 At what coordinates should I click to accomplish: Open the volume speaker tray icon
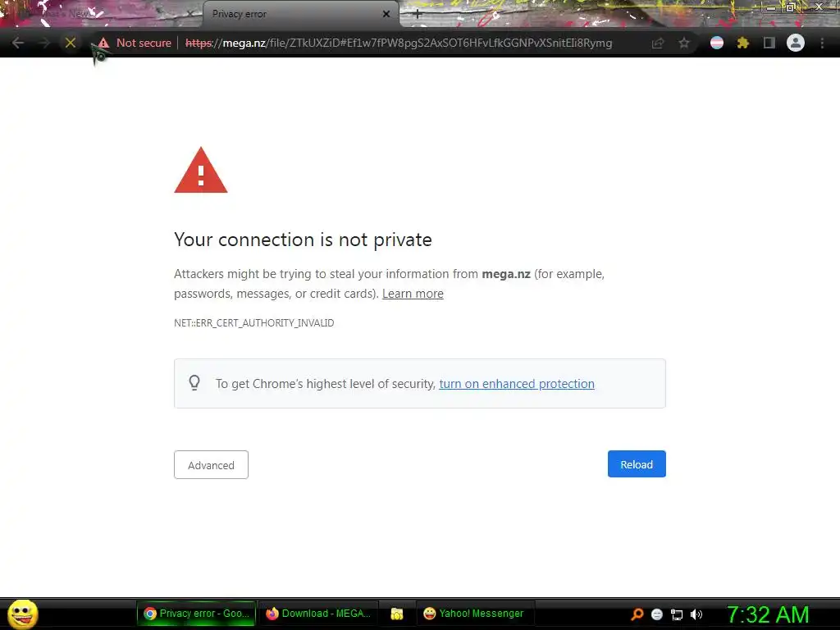click(x=696, y=614)
